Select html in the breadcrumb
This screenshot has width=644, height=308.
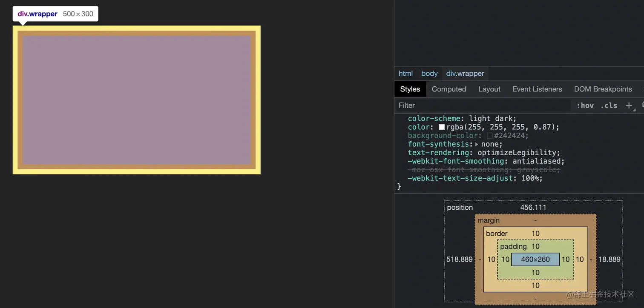(x=405, y=73)
